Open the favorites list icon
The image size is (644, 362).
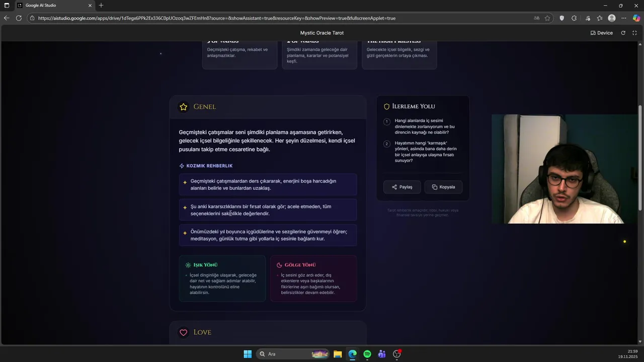[x=600, y=18]
